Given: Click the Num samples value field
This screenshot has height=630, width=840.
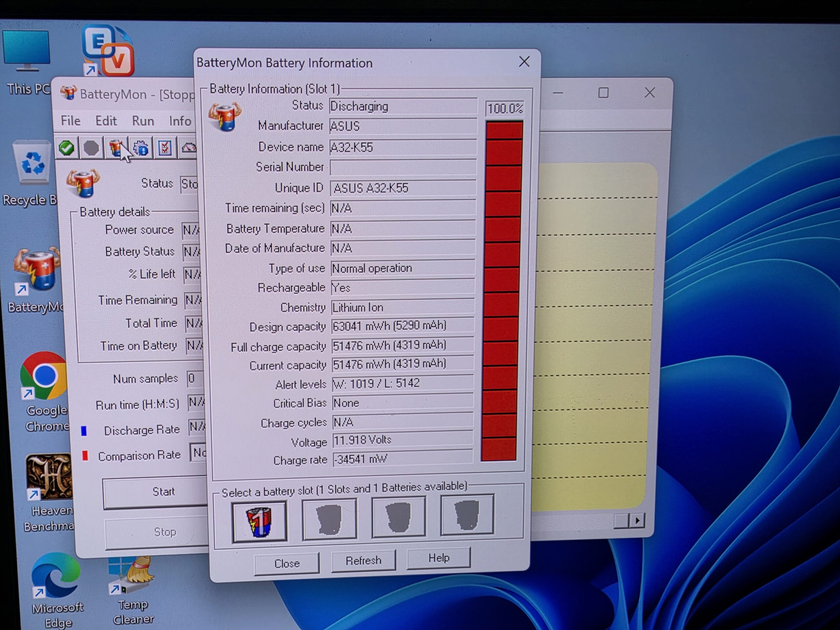Looking at the screenshot, I should point(195,379).
